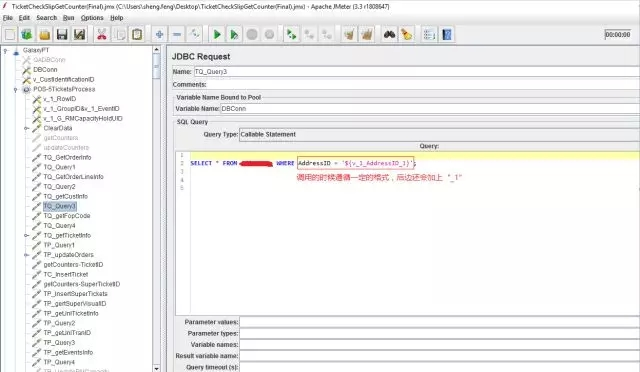Click tree scrollbar down arrow
The width and height of the screenshot is (640, 372).
tap(157, 368)
